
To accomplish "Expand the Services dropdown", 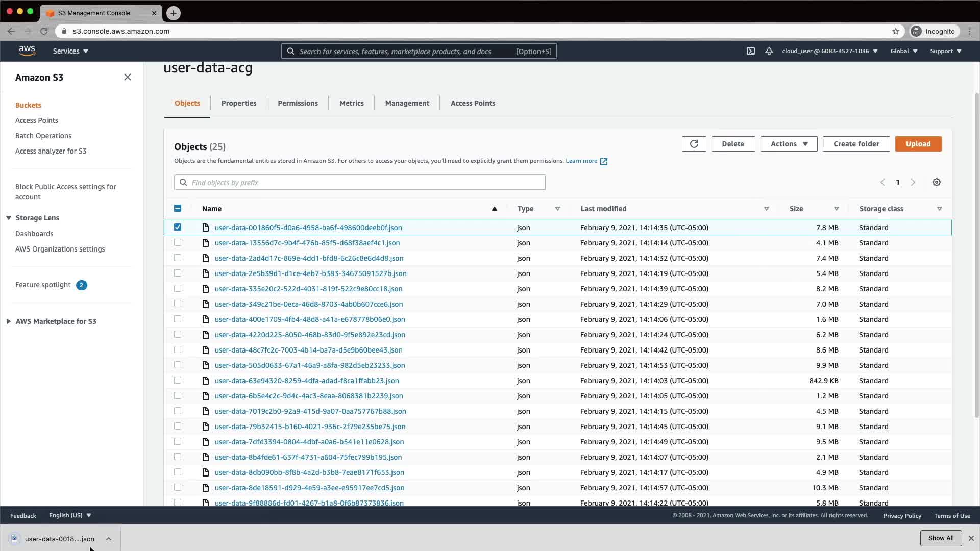I will (x=70, y=51).
